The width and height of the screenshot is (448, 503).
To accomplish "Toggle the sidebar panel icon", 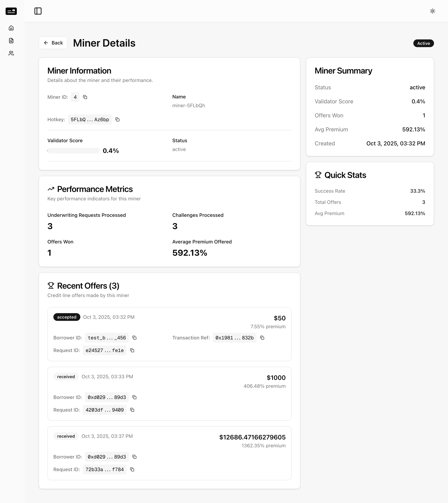I will click(x=38, y=11).
